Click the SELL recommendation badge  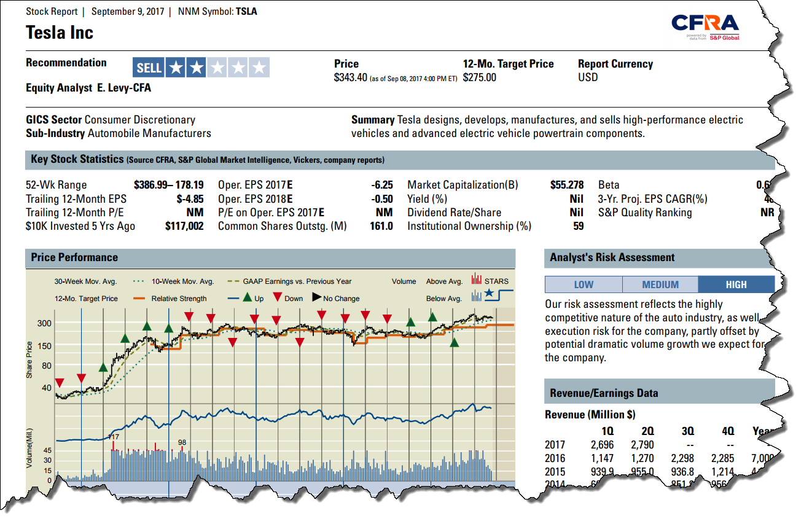pyautogui.click(x=149, y=68)
